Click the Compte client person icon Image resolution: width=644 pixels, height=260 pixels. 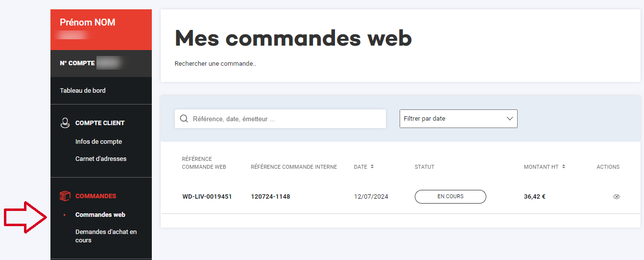[65, 123]
